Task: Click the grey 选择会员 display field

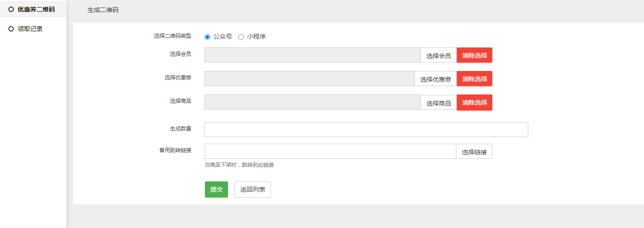Action: [312, 55]
